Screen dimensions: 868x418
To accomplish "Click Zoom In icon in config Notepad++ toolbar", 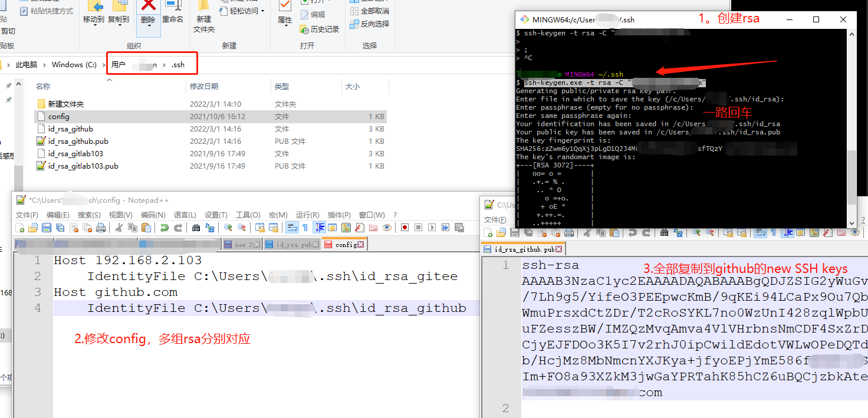I will pos(228,228).
